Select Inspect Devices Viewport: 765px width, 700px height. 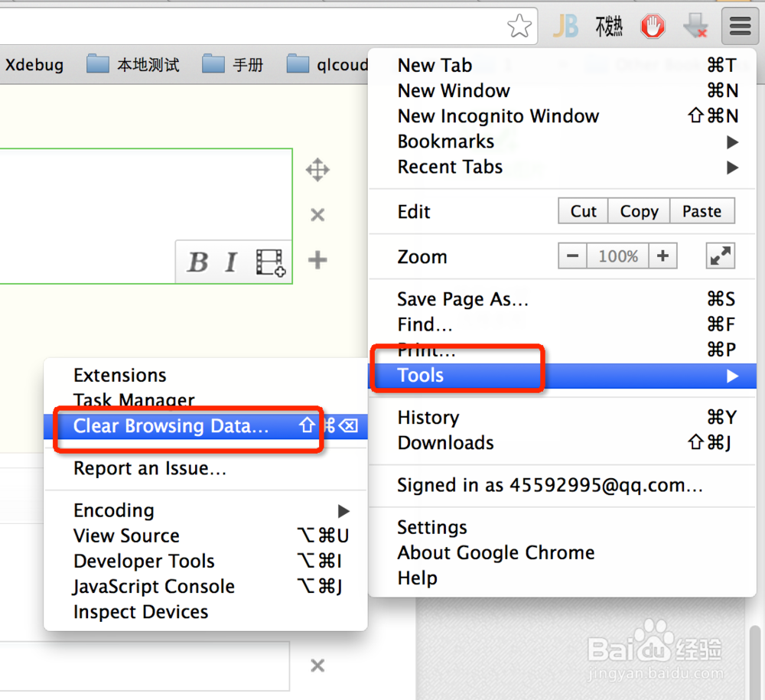205,612
